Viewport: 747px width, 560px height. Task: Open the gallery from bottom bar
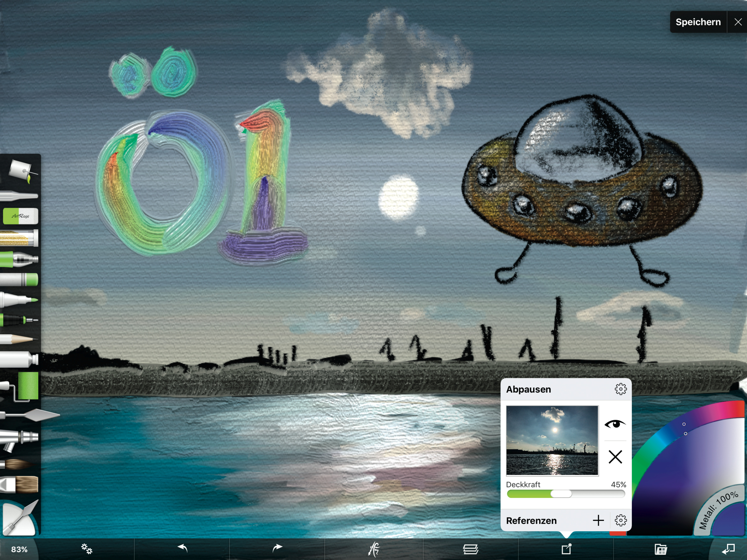pos(660,549)
